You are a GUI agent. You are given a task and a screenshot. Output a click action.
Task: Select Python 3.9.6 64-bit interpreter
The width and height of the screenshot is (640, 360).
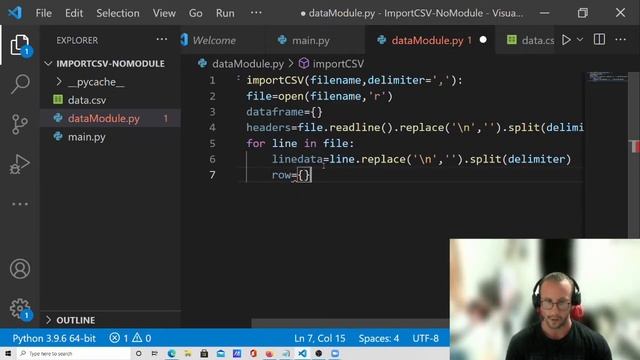click(54, 338)
